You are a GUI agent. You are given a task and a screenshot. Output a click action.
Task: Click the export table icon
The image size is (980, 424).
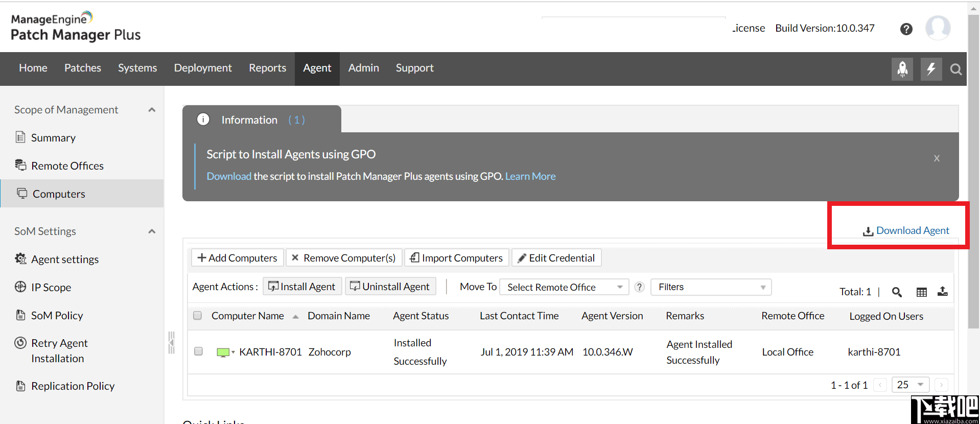[943, 291]
